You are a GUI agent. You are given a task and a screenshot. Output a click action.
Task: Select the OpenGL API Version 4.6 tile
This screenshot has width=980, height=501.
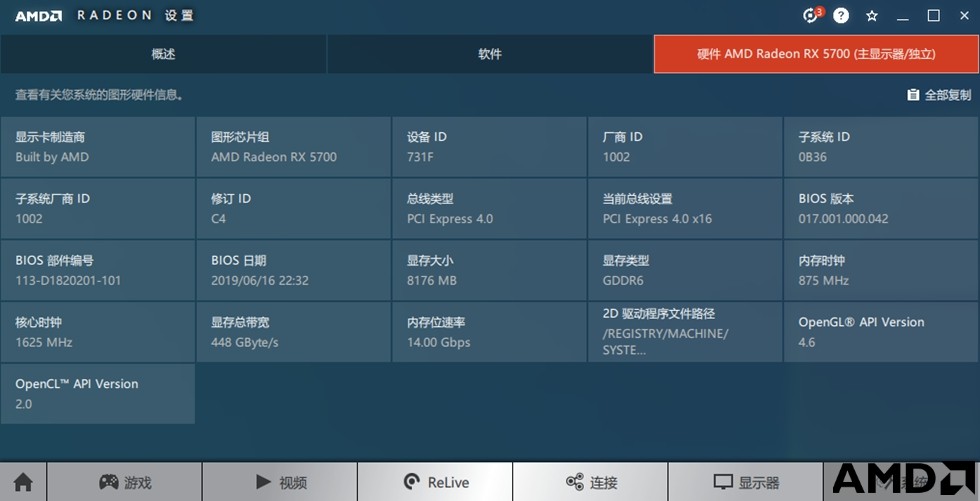click(x=882, y=332)
